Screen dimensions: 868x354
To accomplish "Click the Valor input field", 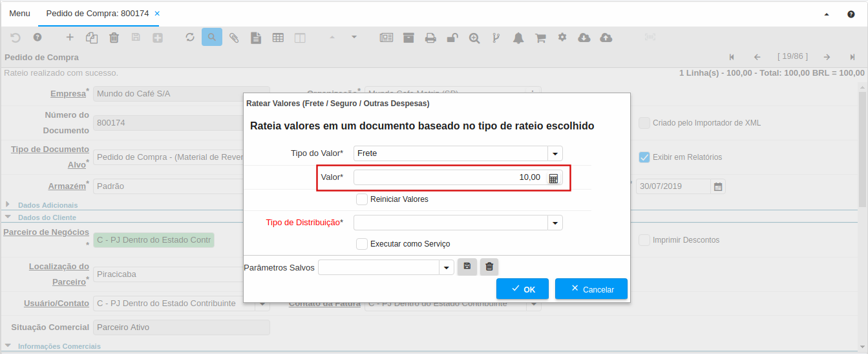I will [x=449, y=177].
